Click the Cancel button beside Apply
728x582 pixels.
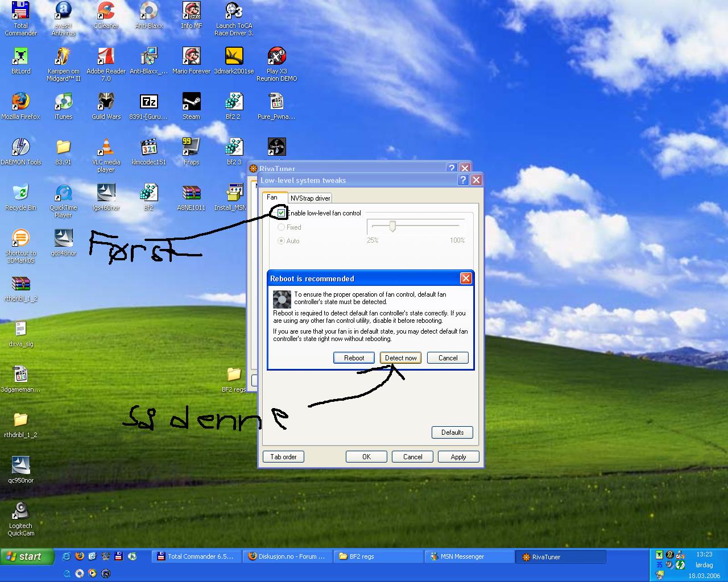412,457
